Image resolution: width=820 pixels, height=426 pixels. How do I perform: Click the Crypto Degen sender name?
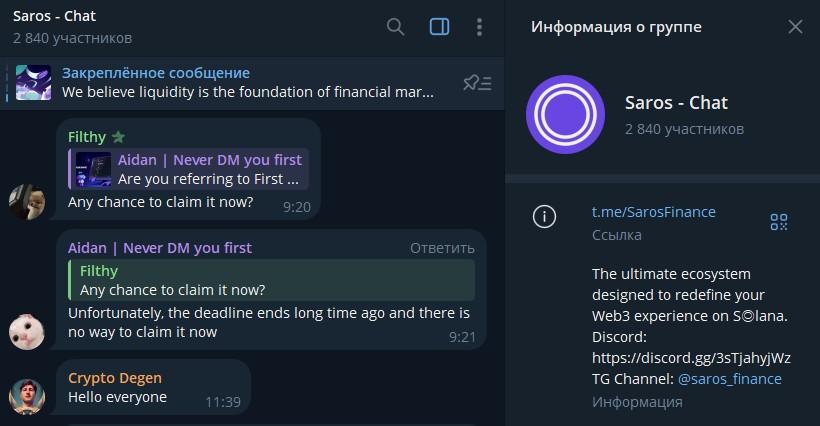[115, 378]
